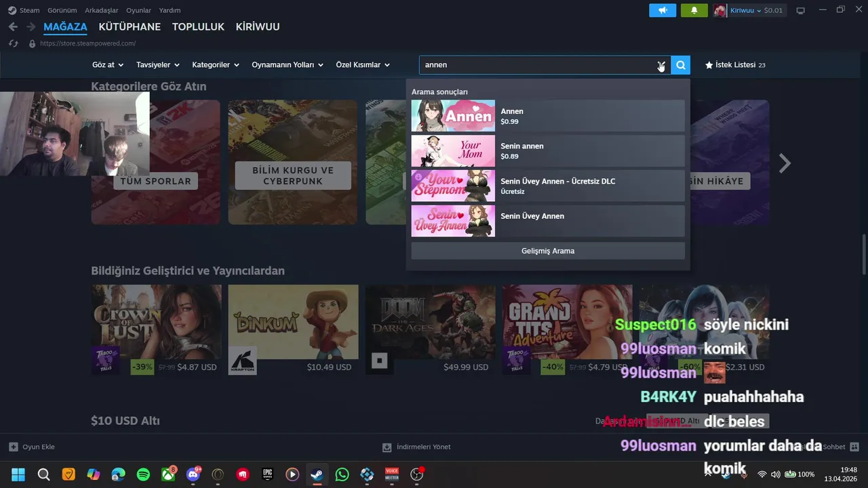Open Voicemeeter from the taskbar
This screenshot has height=488, width=868.
coord(392,474)
